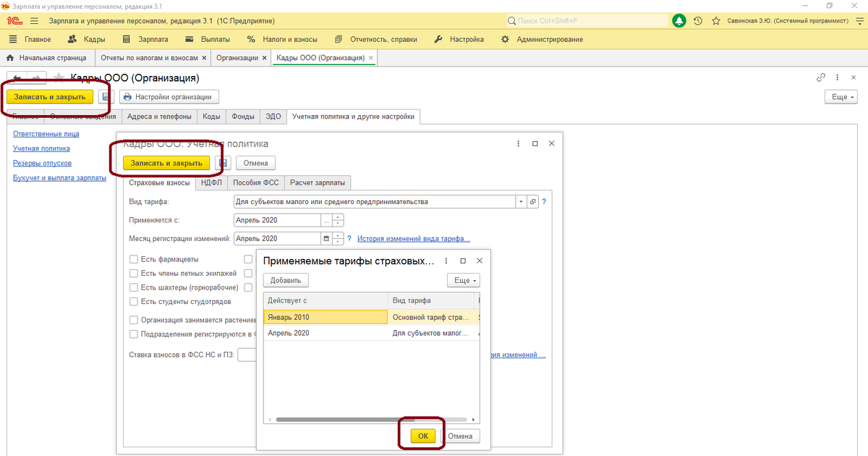
Task: Expand the Вид тарифа dropdown arrow
Action: (522, 201)
